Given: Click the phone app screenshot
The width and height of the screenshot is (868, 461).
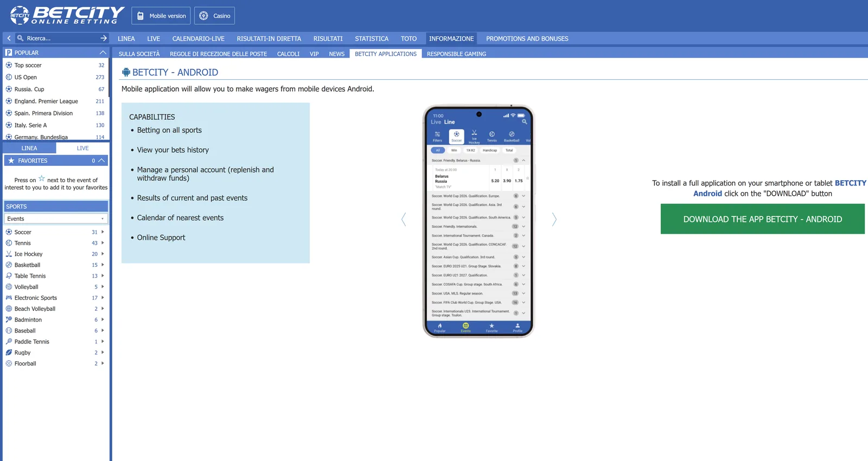Looking at the screenshot, I should pyautogui.click(x=478, y=221).
